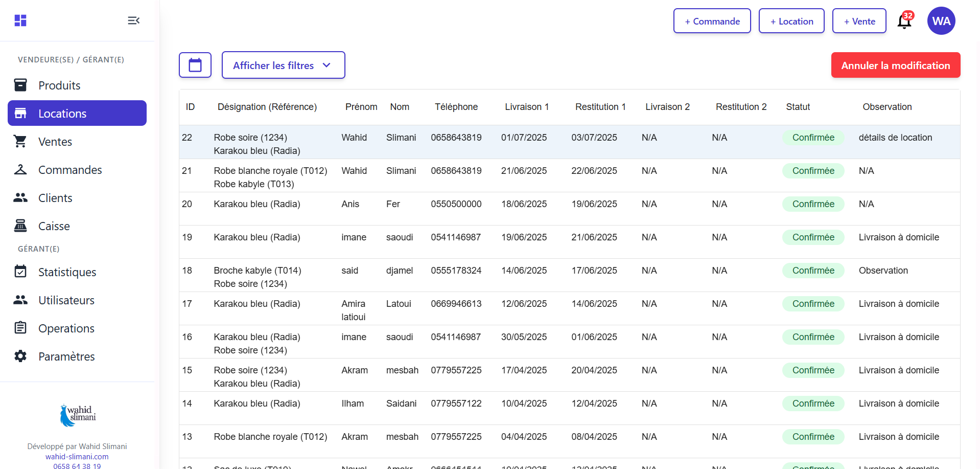Select Caisse from sidebar

point(77,226)
